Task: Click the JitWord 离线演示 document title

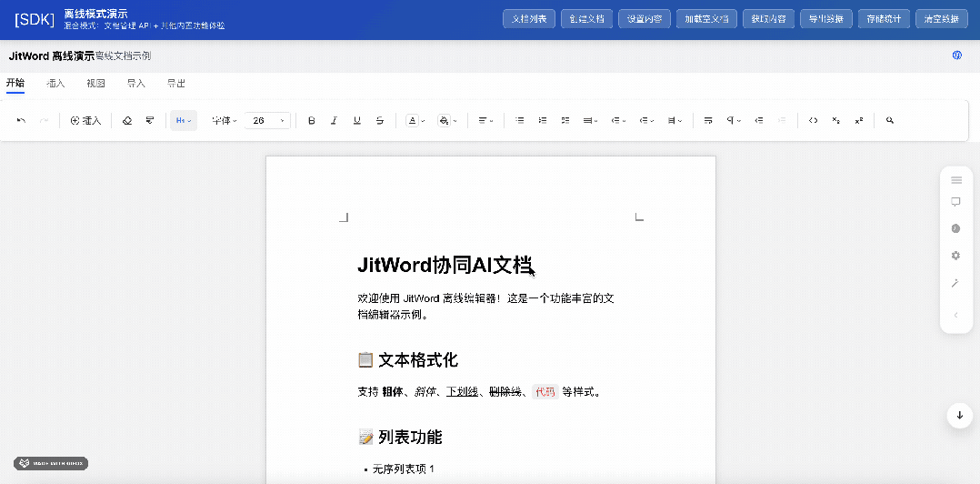Action: pyautogui.click(x=51, y=55)
